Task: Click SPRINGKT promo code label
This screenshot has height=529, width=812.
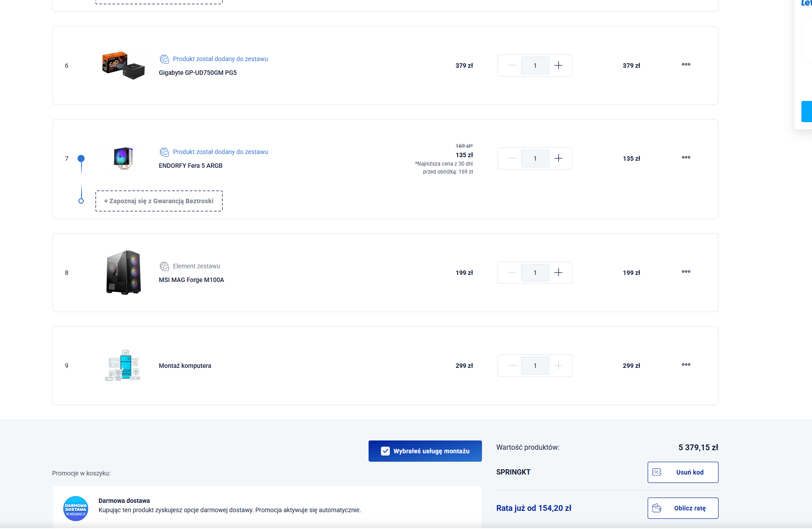Action: (x=513, y=472)
